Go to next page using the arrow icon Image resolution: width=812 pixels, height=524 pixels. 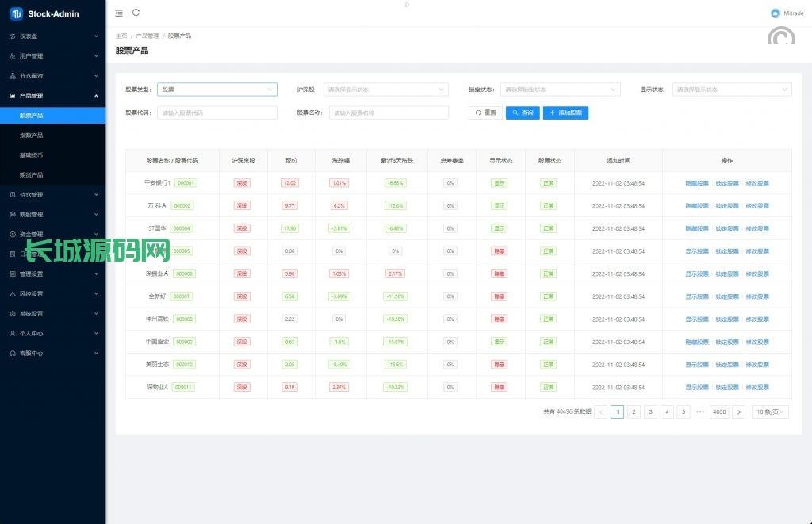pyautogui.click(x=738, y=412)
